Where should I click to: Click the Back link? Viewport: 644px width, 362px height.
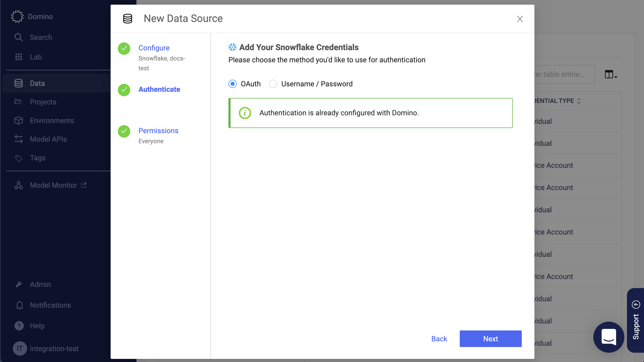(439, 339)
